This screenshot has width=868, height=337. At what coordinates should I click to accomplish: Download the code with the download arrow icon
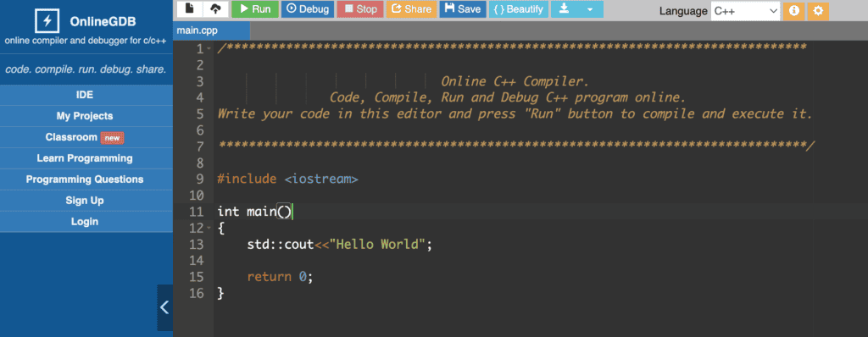[x=564, y=8]
